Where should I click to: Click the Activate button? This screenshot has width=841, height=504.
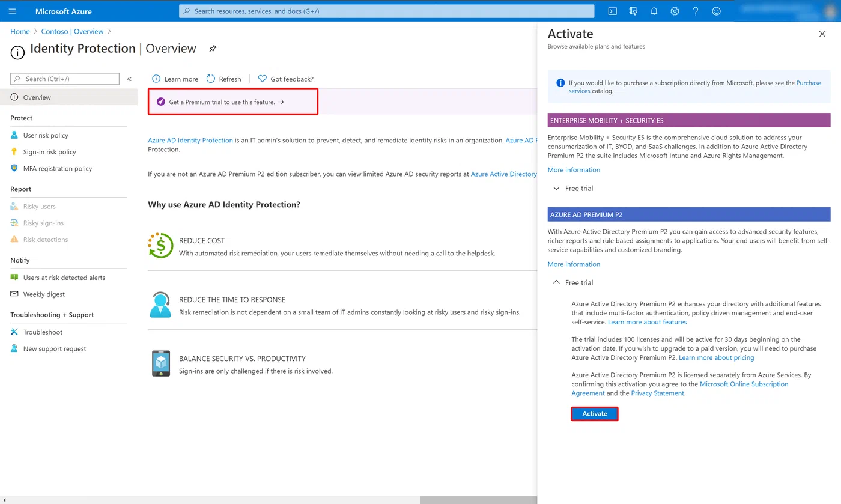595,414
